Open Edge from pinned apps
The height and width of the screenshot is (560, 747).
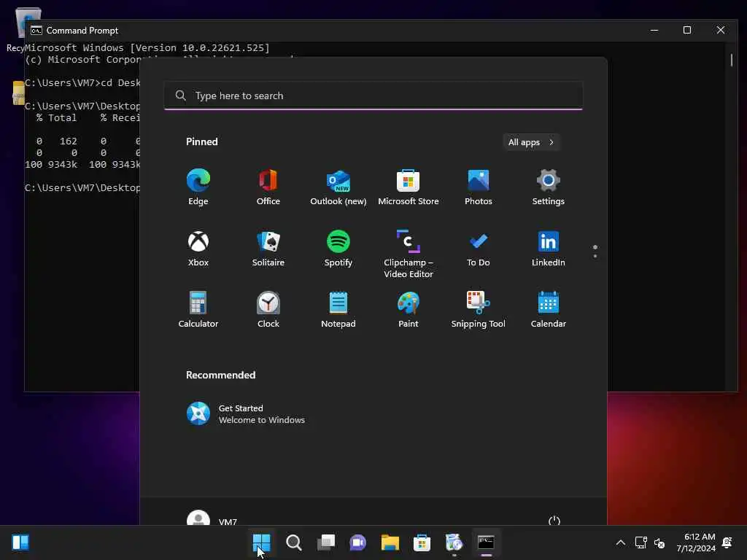[198, 187]
